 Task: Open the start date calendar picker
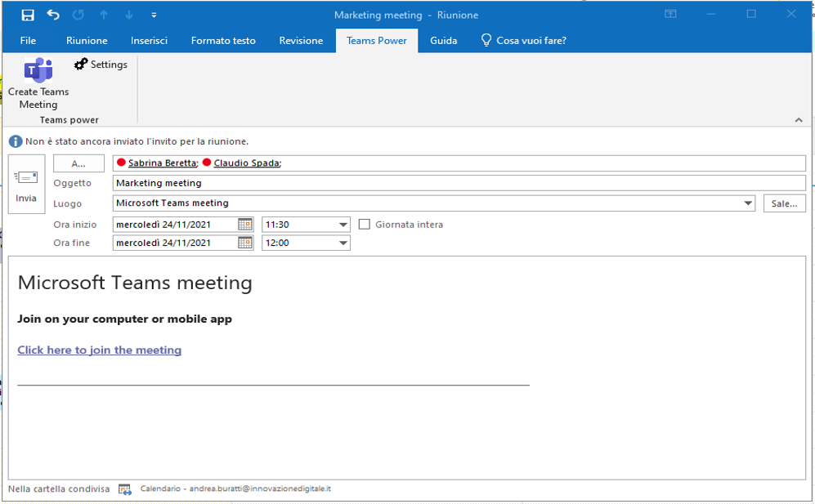coord(244,224)
